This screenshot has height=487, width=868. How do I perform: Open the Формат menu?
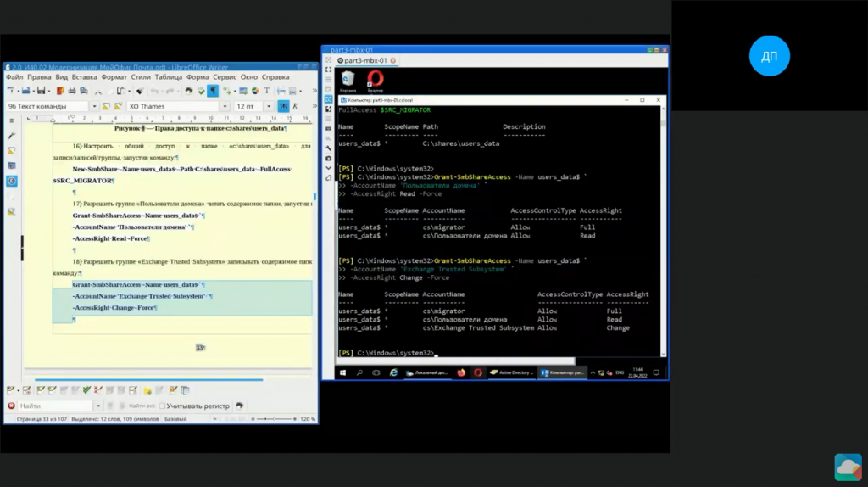pyautogui.click(x=114, y=77)
